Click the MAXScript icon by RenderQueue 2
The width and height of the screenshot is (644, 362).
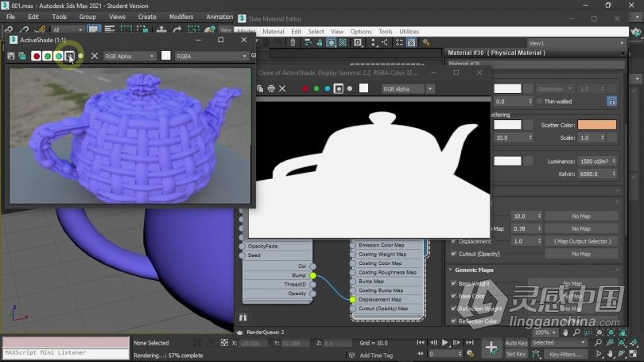tap(240, 332)
